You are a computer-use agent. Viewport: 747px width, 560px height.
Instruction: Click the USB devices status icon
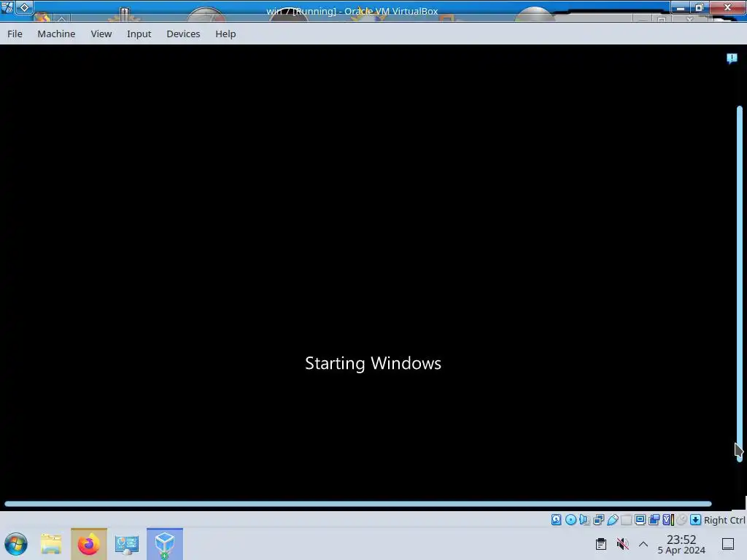click(x=613, y=519)
